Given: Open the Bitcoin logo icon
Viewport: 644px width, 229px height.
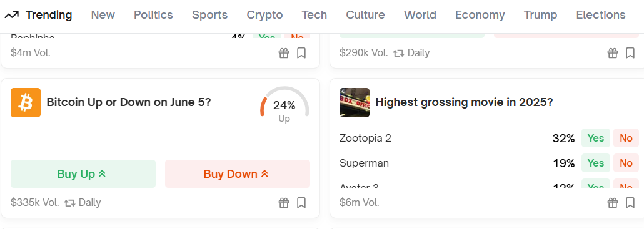Looking at the screenshot, I should [26, 102].
